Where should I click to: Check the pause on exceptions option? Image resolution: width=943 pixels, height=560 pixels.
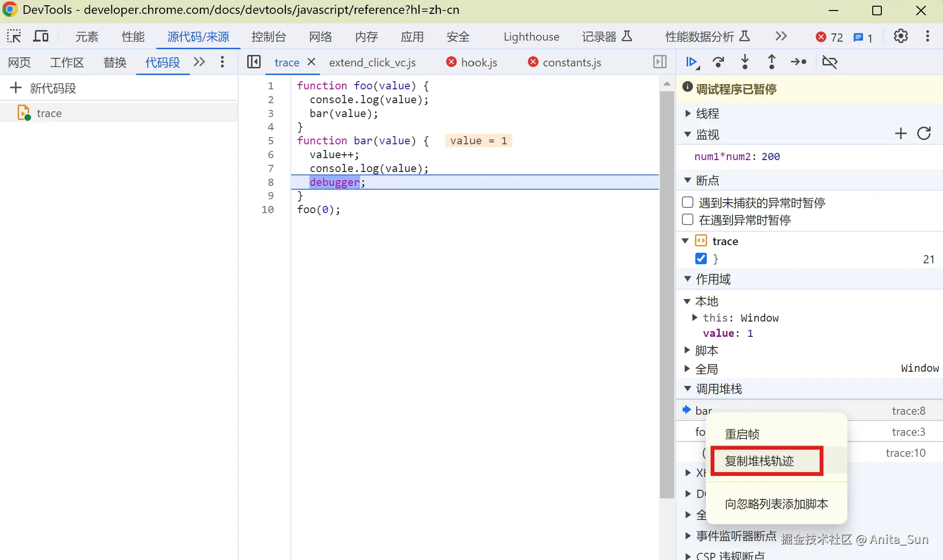(x=688, y=219)
